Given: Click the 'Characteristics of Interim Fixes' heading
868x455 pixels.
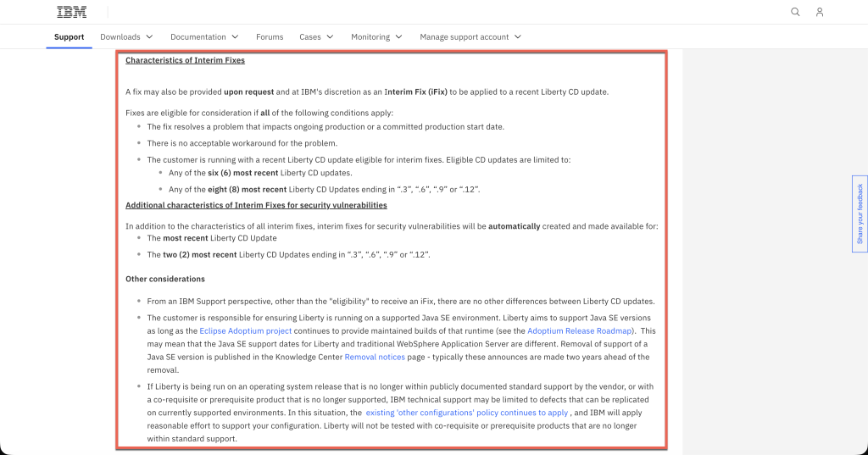Looking at the screenshot, I should coord(185,60).
